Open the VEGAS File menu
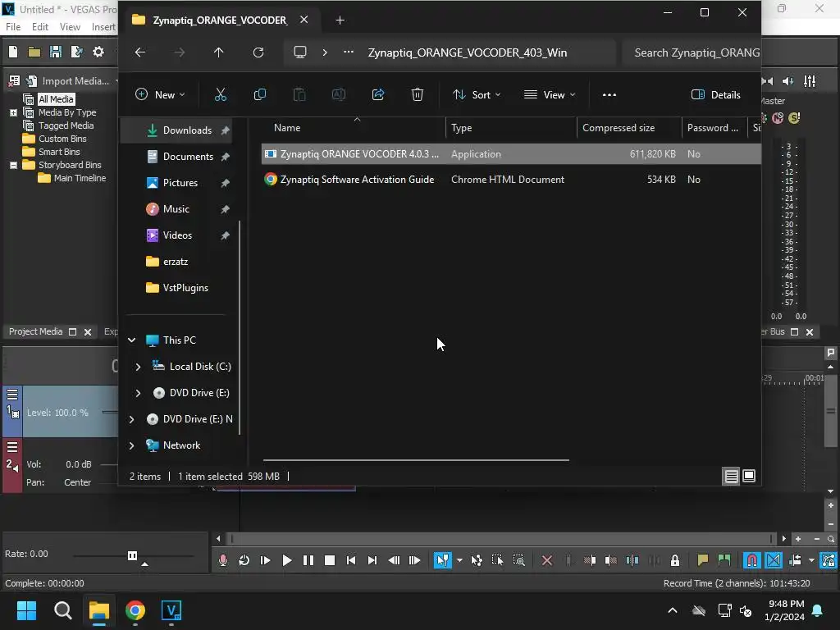This screenshot has width=840, height=630. (13, 27)
